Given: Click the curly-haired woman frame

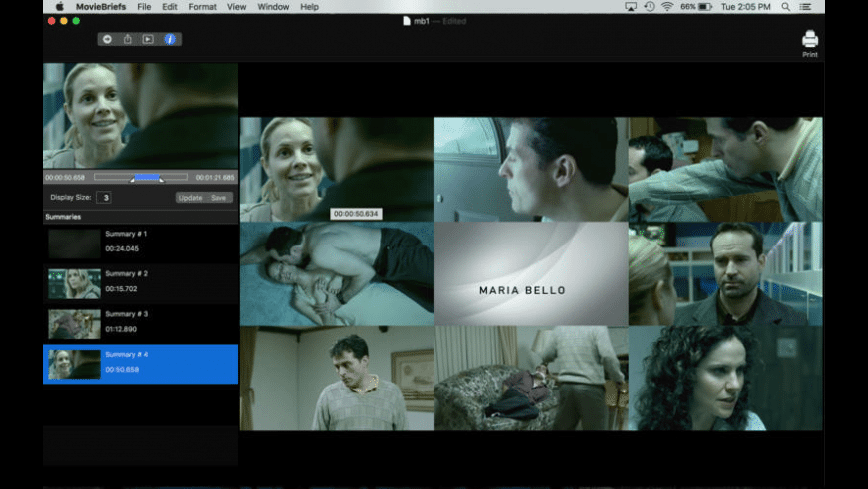Looking at the screenshot, I should (x=725, y=378).
